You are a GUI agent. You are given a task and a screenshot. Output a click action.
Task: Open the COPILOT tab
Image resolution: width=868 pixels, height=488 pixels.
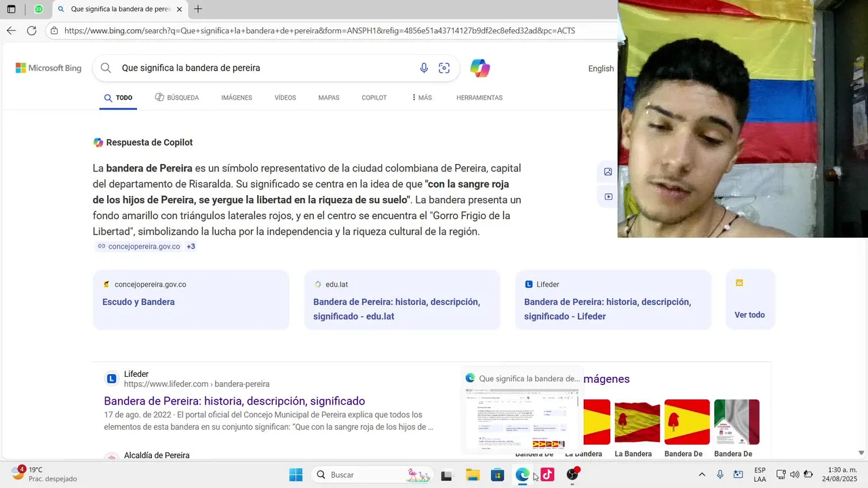click(374, 98)
